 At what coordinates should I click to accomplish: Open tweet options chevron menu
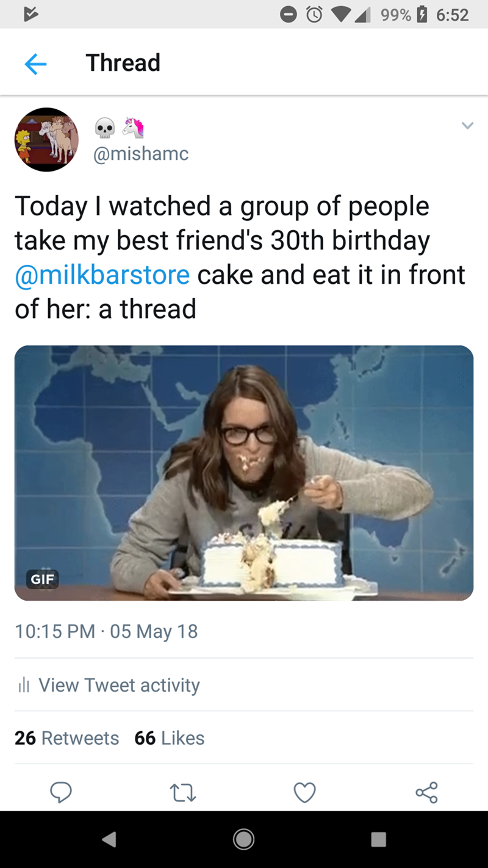[x=467, y=126]
